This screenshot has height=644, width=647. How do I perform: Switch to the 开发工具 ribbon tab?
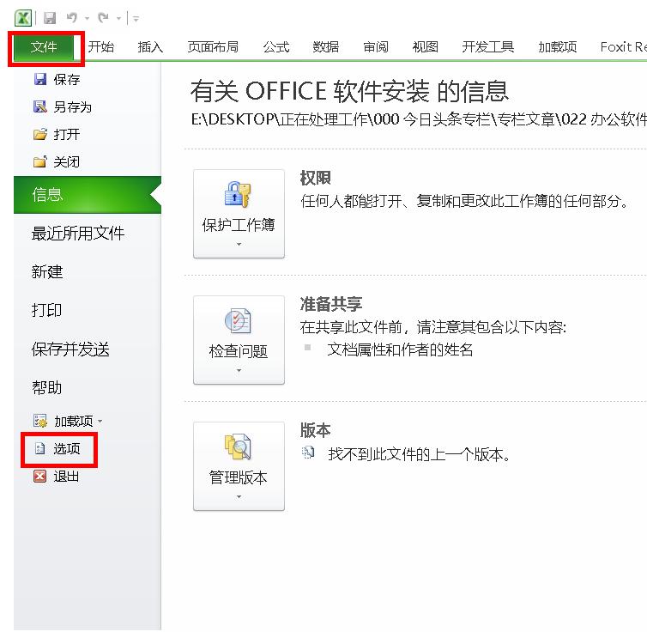[x=487, y=47]
